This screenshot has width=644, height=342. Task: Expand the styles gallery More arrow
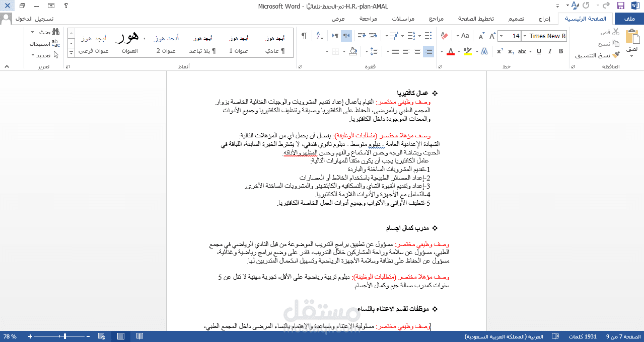tap(70, 53)
